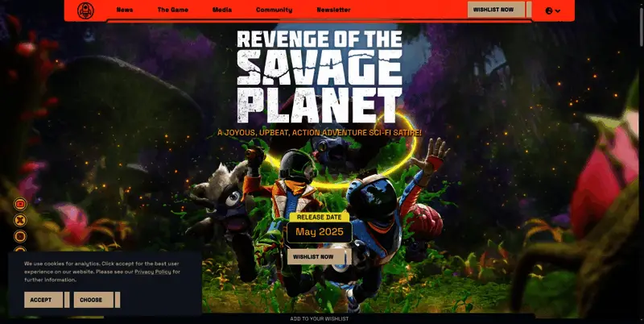Click the May 2025 release date badge
Screen dimensions: 644x324
[320, 232]
